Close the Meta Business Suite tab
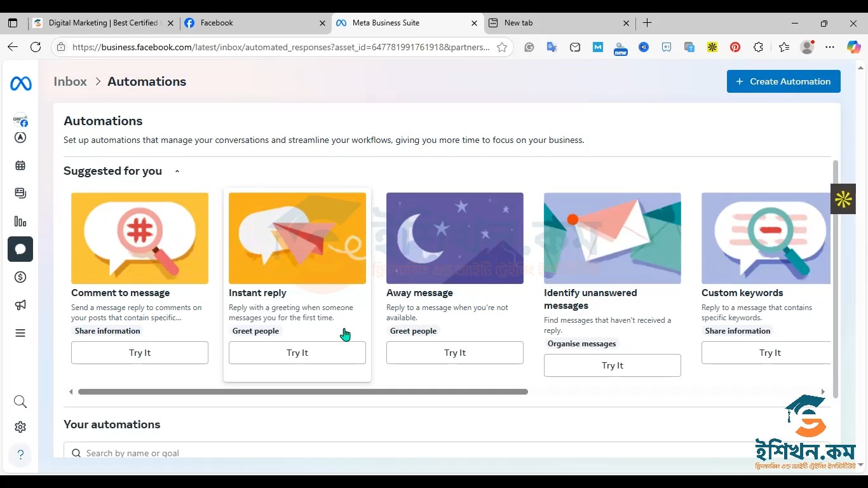The width and height of the screenshot is (868, 488). coord(474,23)
